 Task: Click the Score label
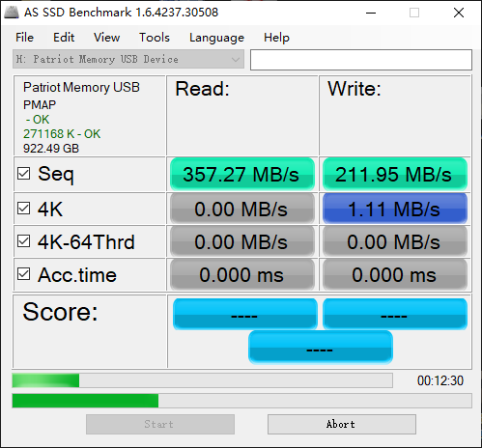60,312
